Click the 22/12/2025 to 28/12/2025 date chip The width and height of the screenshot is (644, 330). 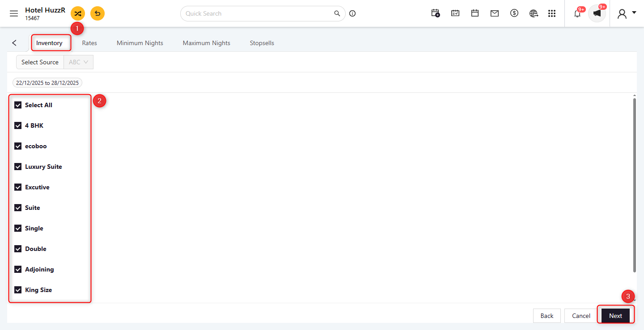point(47,83)
